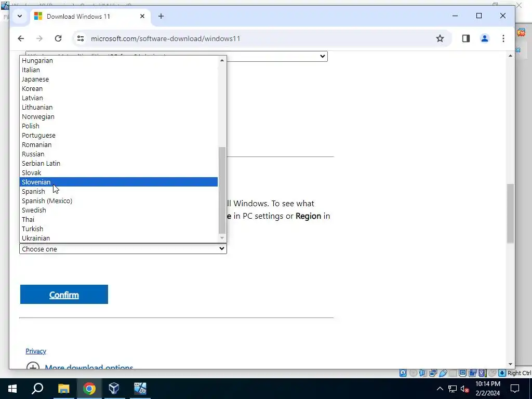This screenshot has height=399, width=532.
Task: Click VirtualBox USB devices icon
Action: coord(443,373)
